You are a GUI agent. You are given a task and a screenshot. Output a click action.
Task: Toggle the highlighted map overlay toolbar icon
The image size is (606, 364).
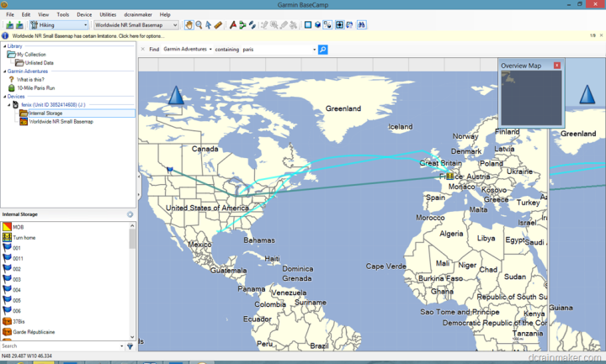point(327,25)
